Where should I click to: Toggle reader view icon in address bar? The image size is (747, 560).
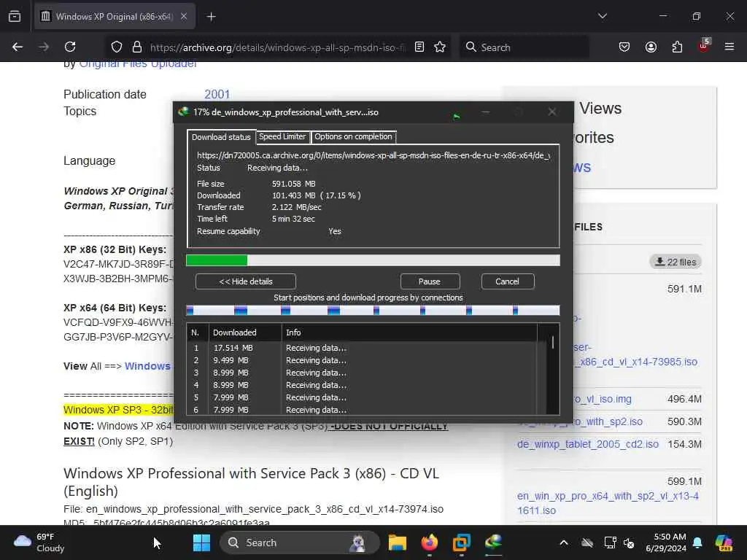coord(419,47)
